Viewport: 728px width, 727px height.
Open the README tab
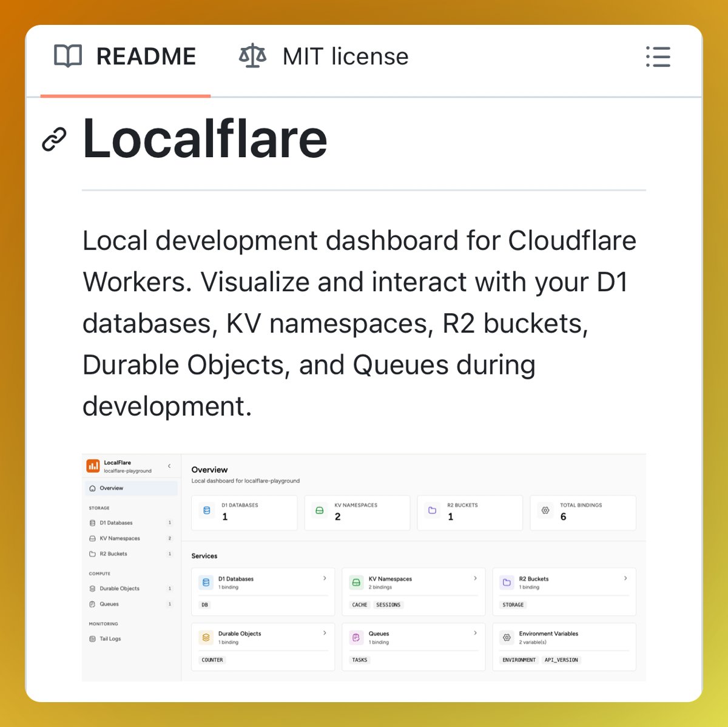[x=125, y=57]
